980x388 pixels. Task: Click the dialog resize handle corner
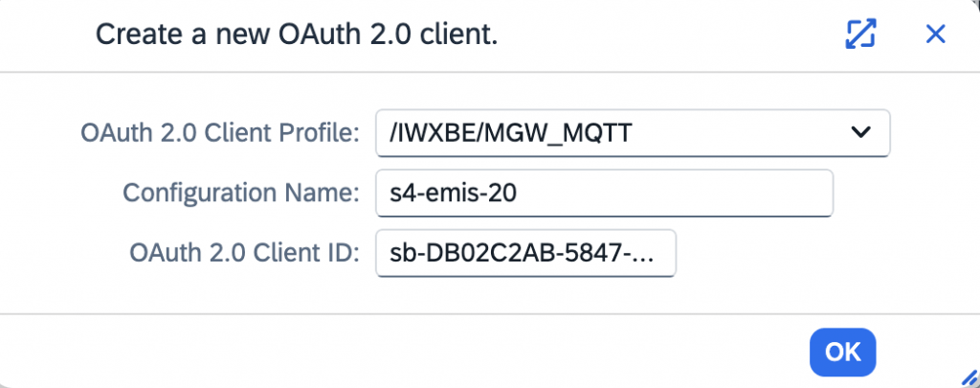(969, 377)
